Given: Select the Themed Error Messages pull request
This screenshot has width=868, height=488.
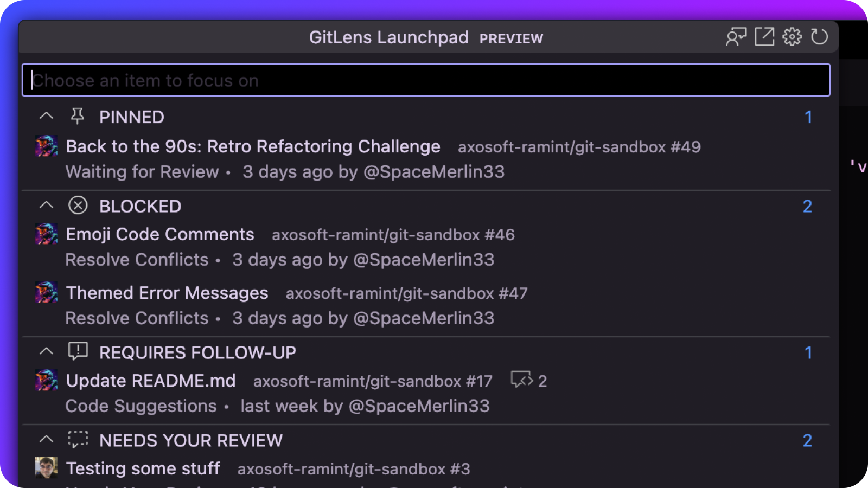Looking at the screenshot, I should click(x=167, y=293).
